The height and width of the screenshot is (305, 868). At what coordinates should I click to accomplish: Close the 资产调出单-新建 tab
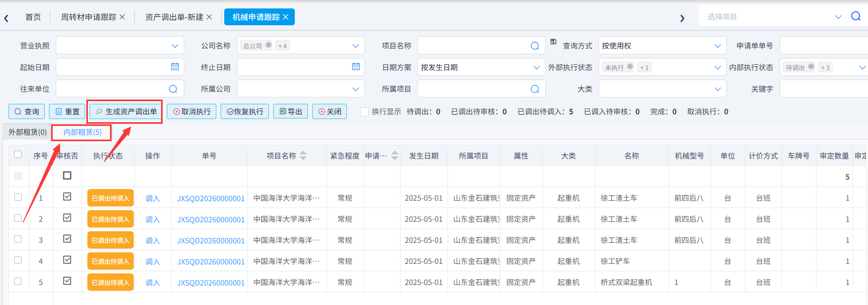click(209, 17)
